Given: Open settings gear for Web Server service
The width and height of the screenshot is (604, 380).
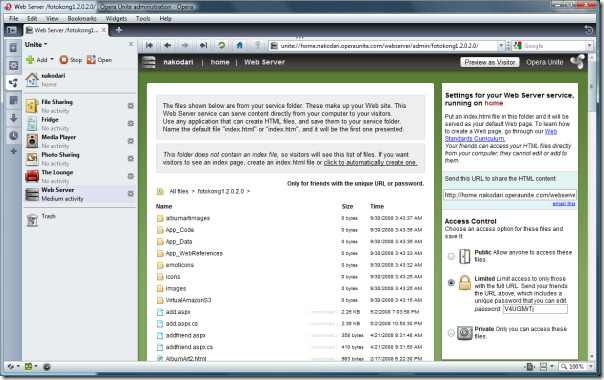Looking at the screenshot, I should 131,193.
